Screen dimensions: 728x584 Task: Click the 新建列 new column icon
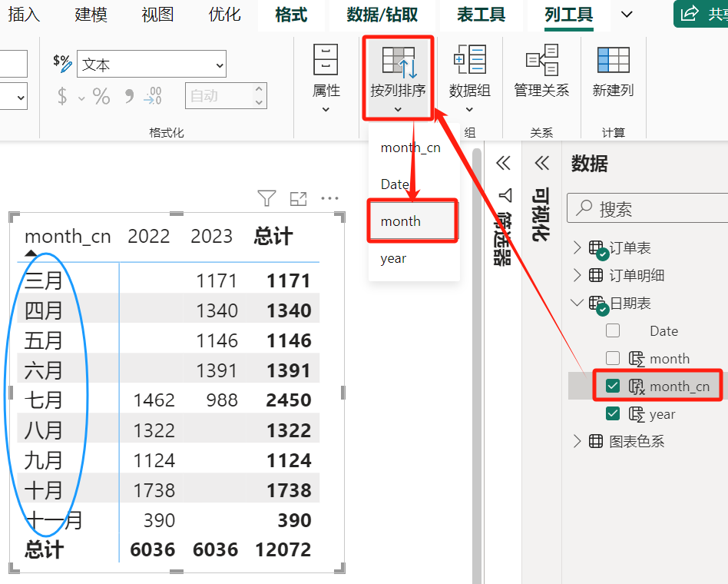(x=614, y=59)
